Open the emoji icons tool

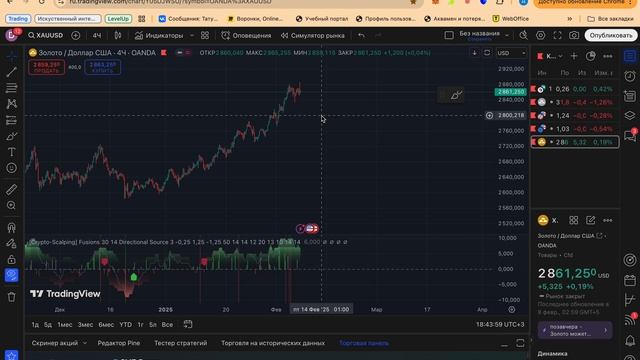(x=11, y=168)
